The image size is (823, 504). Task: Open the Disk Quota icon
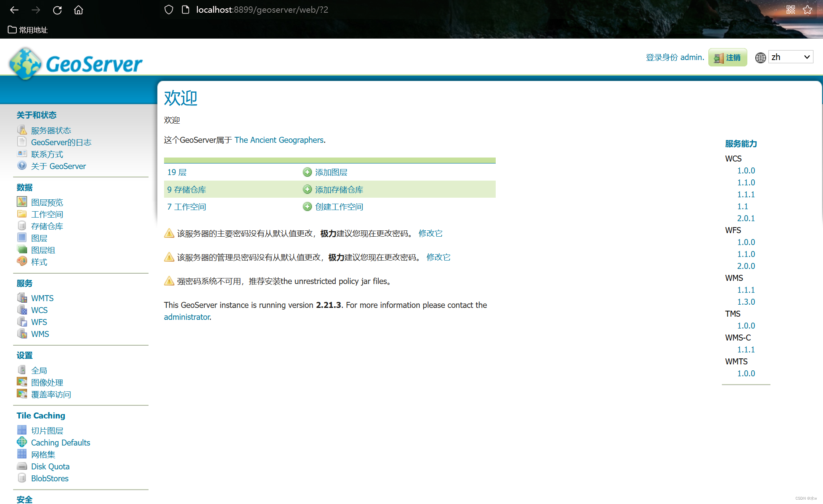tap(22, 466)
